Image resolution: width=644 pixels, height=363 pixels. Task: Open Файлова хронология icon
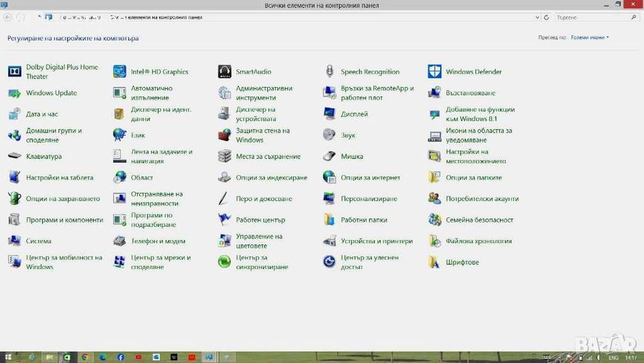click(x=435, y=241)
